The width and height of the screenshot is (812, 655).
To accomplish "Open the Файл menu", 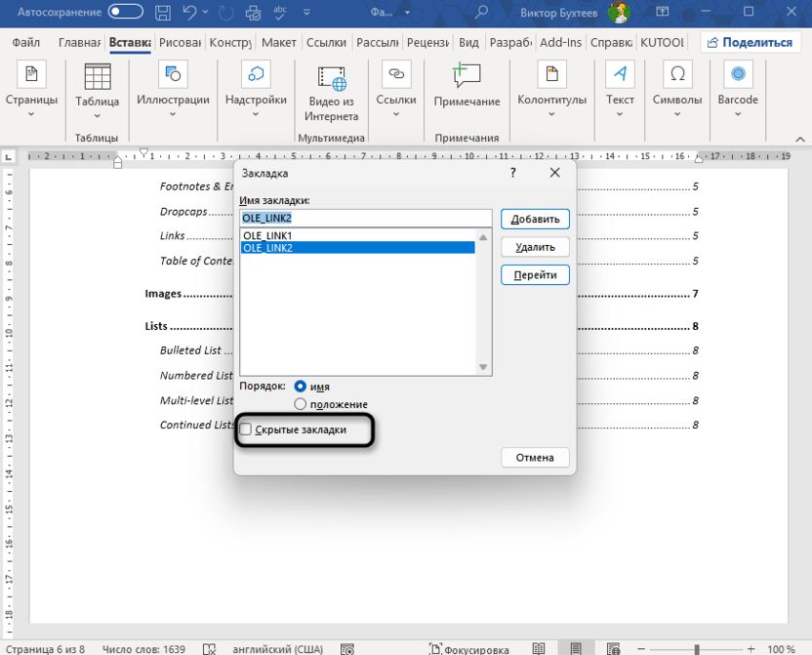I will pyautogui.click(x=25, y=42).
